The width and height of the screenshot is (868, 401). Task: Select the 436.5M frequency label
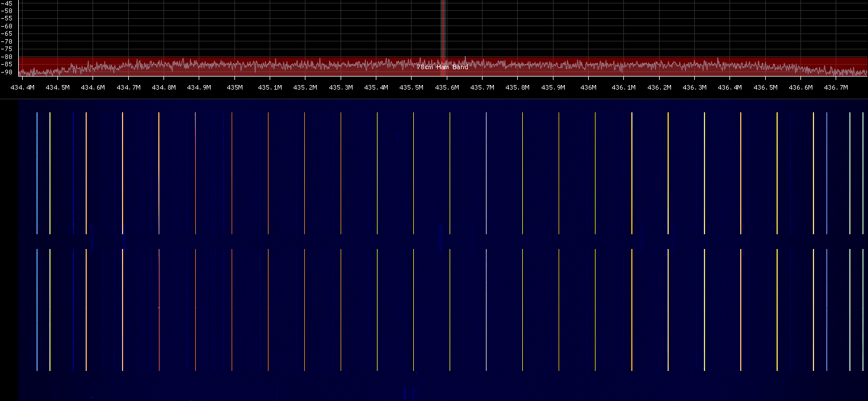(766, 88)
